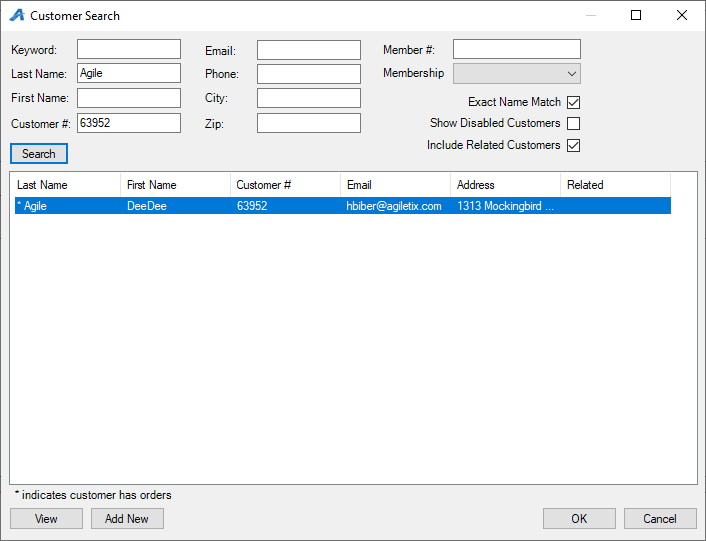Click the Add New button
This screenshot has width=706, height=541.
127,518
